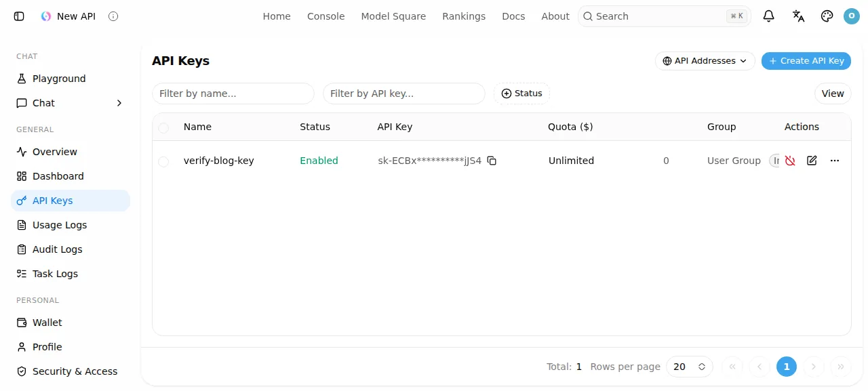868x391 pixels.
Task: Open the language translation switcher
Action: coord(798,16)
